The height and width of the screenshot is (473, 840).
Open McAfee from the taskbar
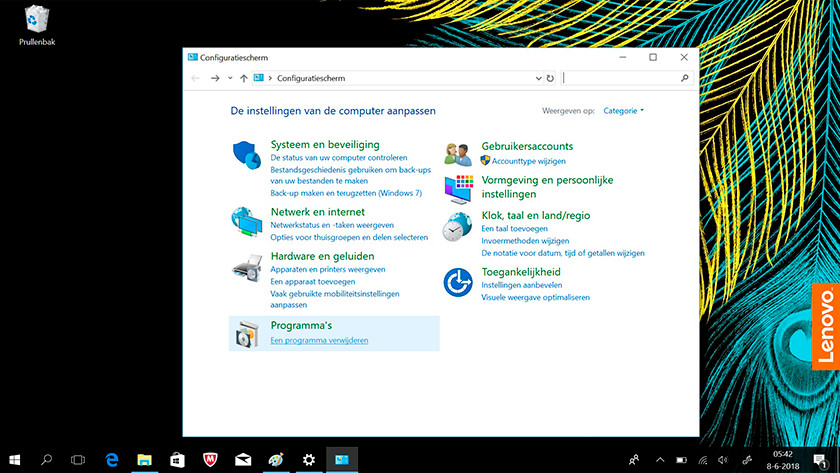[x=210, y=460]
